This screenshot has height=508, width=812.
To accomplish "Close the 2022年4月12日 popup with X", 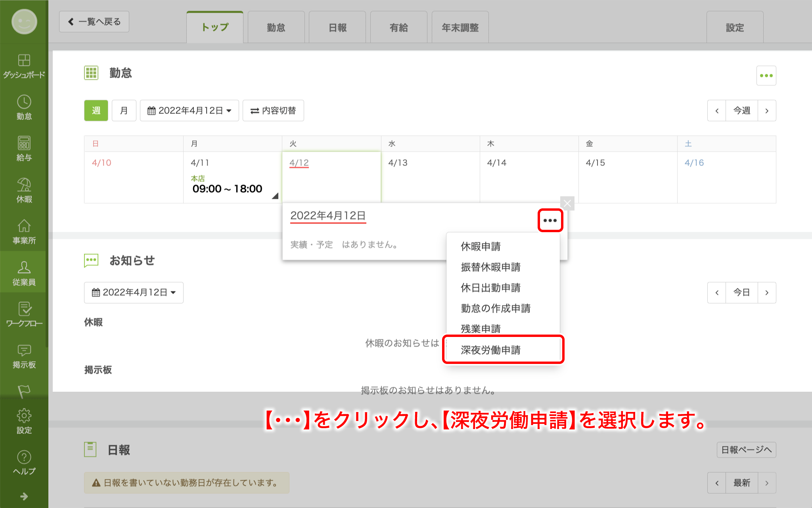I will pyautogui.click(x=567, y=204).
